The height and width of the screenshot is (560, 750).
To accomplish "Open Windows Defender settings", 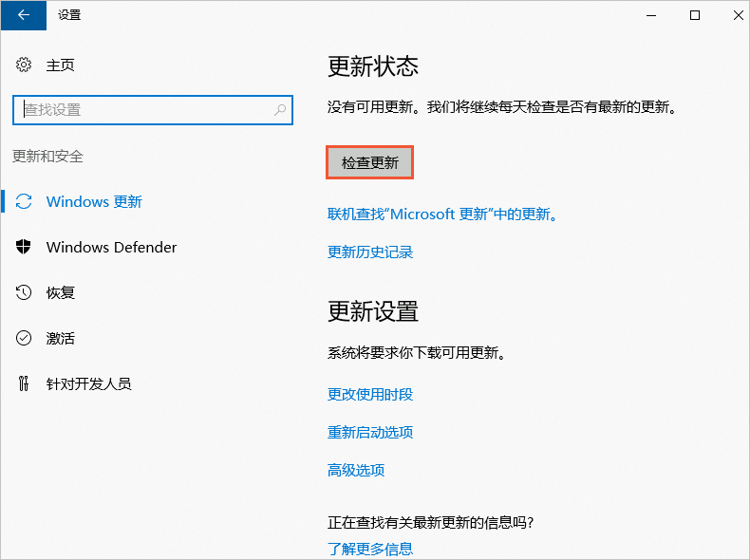I will (x=111, y=247).
